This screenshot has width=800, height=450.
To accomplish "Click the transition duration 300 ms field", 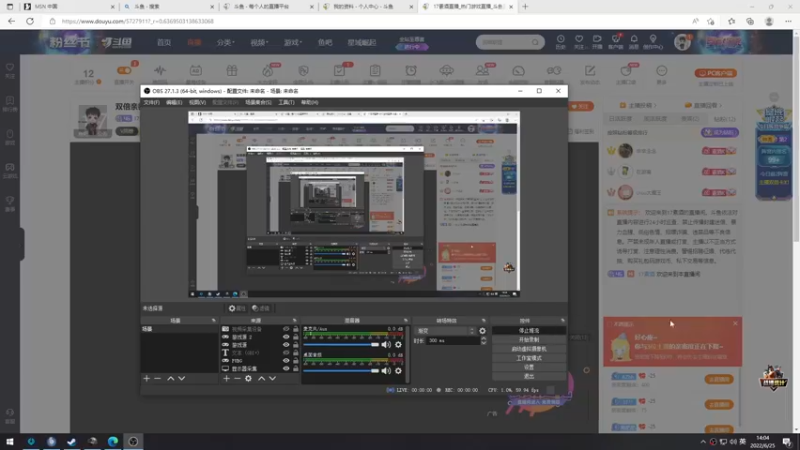I will [453, 340].
